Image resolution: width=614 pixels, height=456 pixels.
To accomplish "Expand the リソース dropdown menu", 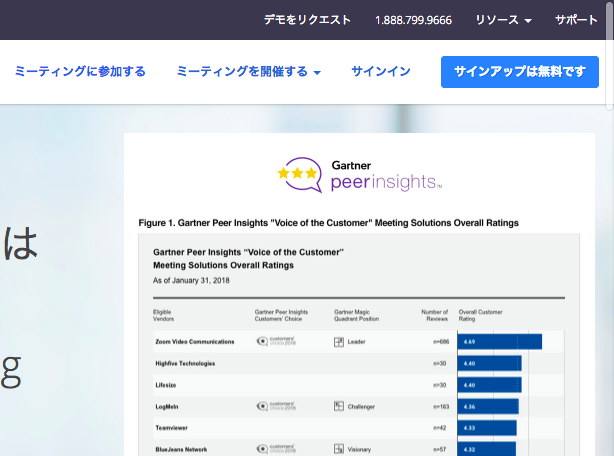I will (x=503, y=20).
